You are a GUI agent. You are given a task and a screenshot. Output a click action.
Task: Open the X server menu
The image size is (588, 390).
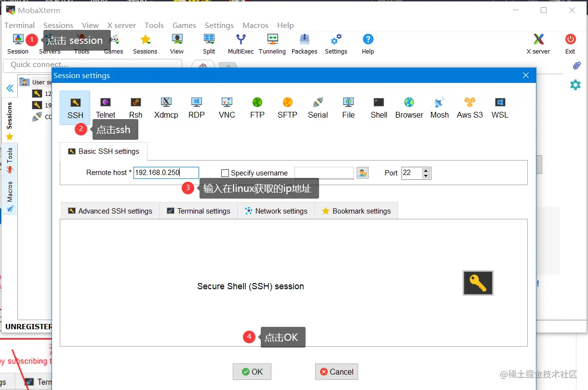pyautogui.click(x=121, y=25)
